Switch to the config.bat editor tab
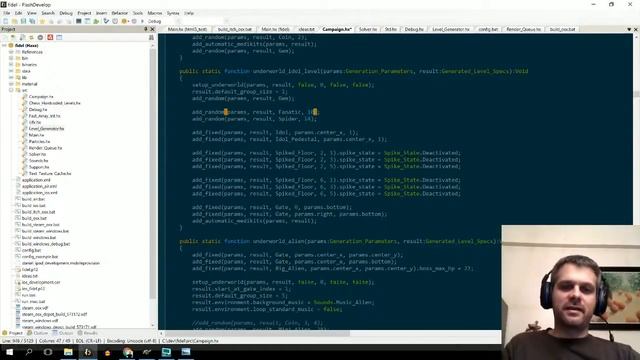The width and height of the screenshot is (640, 360). coord(488,29)
